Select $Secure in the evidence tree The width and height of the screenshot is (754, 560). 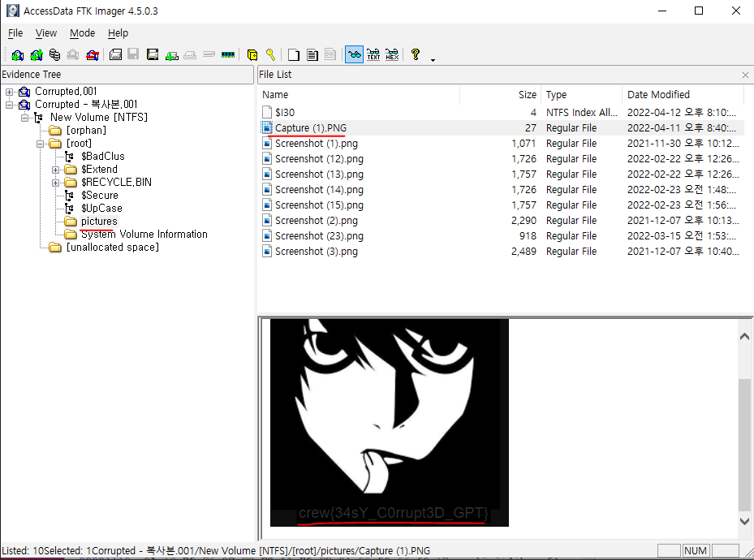tap(100, 195)
